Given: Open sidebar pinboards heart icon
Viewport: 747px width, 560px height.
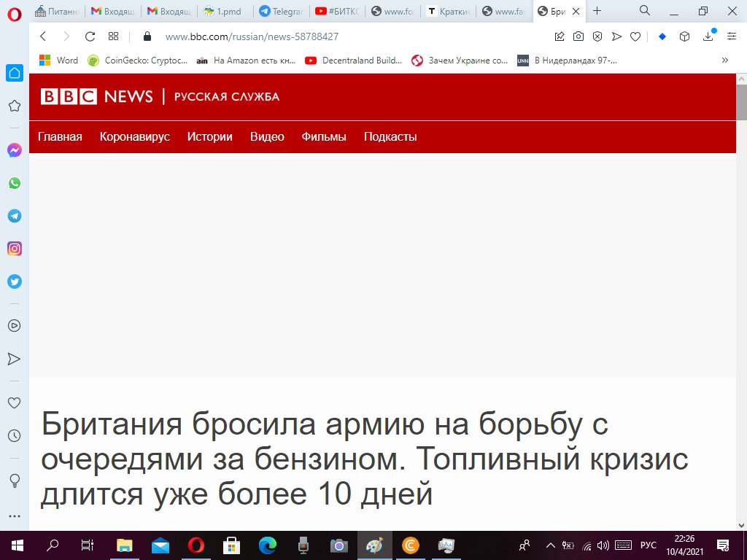Looking at the screenshot, I should (15, 402).
